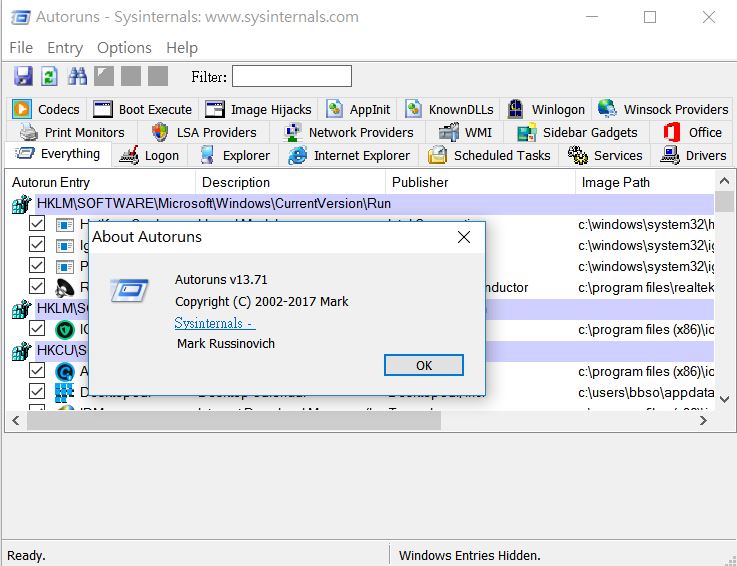Viewport: 737px width, 566px height.
Task: Click the Realtek speaker icon entry
Action: [x=64, y=287]
